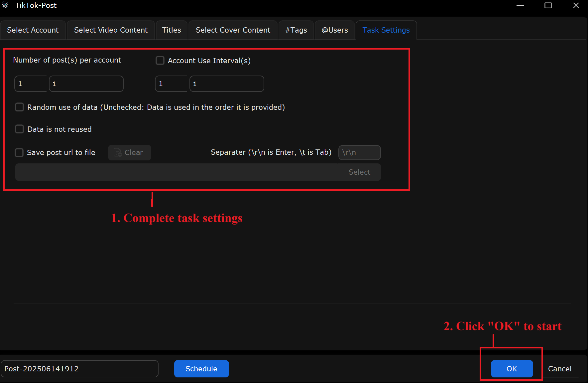Enable Account Use Interval(s) checkbox
The height and width of the screenshot is (383, 588).
point(160,61)
